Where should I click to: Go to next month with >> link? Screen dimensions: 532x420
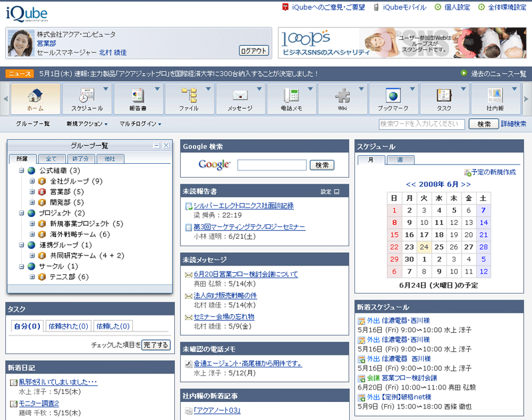[466, 184]
